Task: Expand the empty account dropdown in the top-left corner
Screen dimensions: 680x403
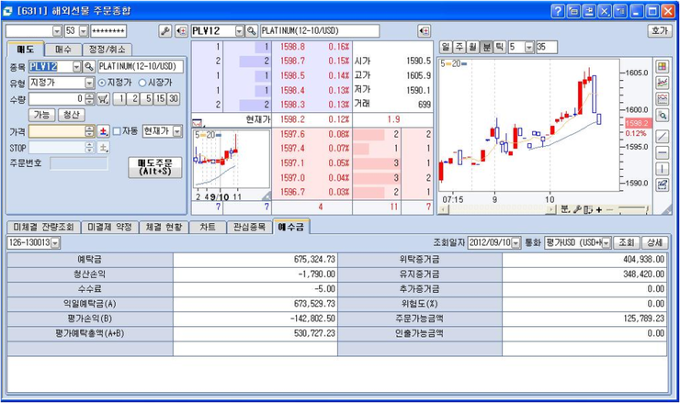Action: pyautogui.click(x=57, y=31)
